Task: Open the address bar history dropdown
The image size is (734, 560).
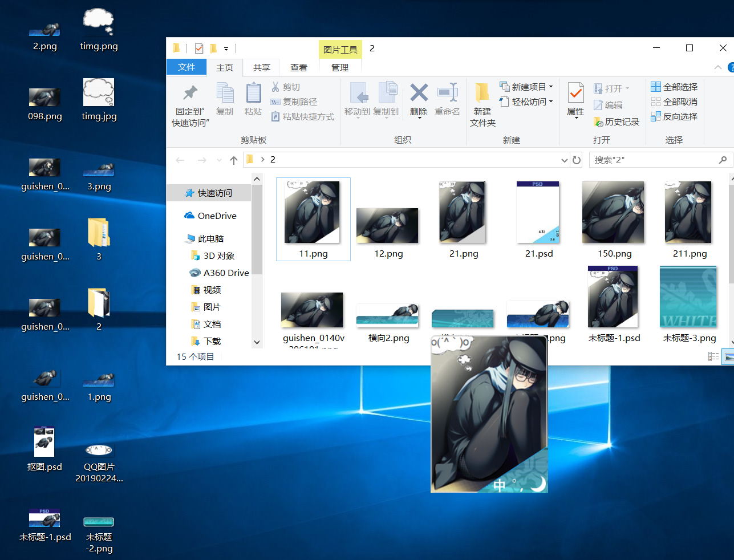Action: pos(564,160)
